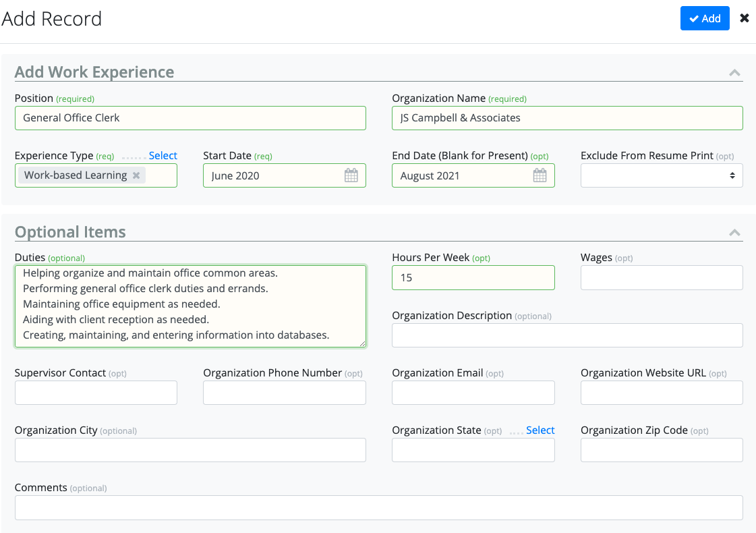Click Select link for Organization State
Viewport: 756px width, 533px height.
point(540,430)
